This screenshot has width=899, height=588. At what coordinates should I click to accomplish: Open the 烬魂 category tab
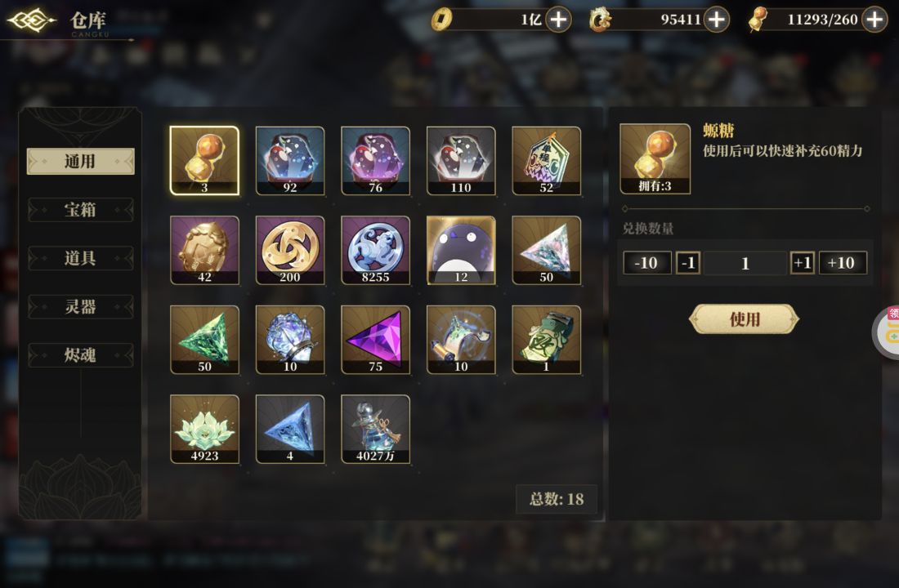(80, 355)
